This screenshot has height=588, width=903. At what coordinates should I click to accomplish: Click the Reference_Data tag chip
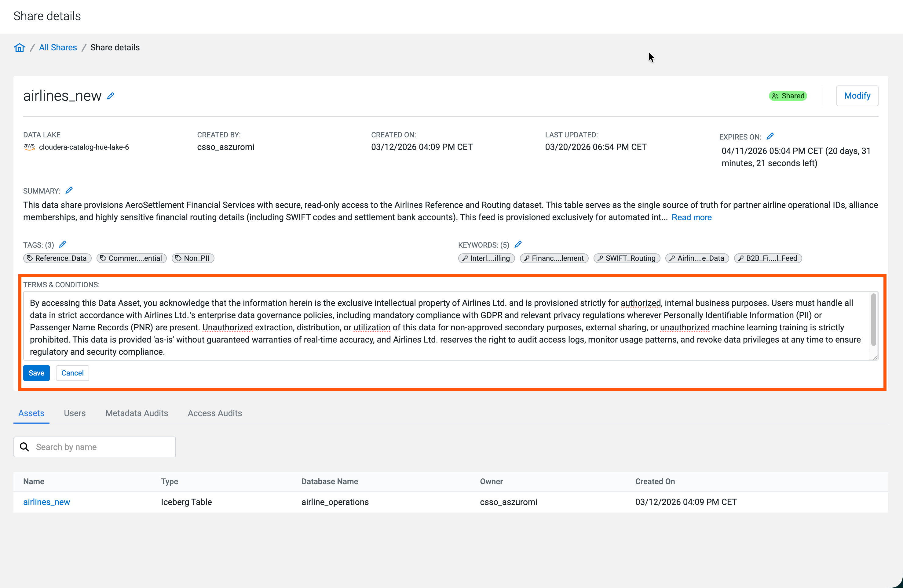(57, 258)
